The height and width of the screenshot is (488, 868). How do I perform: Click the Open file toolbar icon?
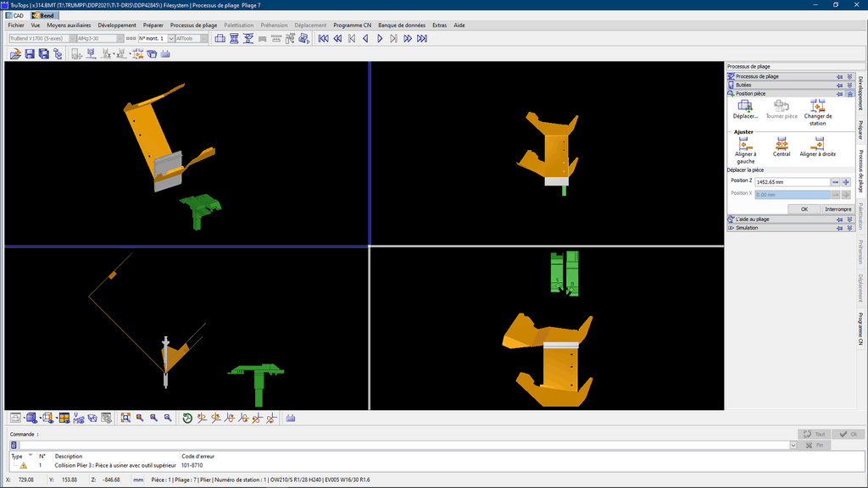tap(15, 53)
